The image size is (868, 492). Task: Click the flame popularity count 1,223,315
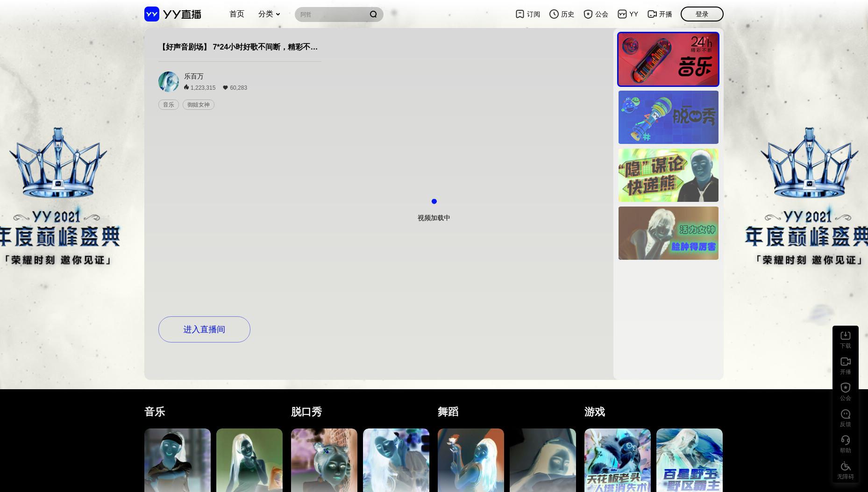200,87
